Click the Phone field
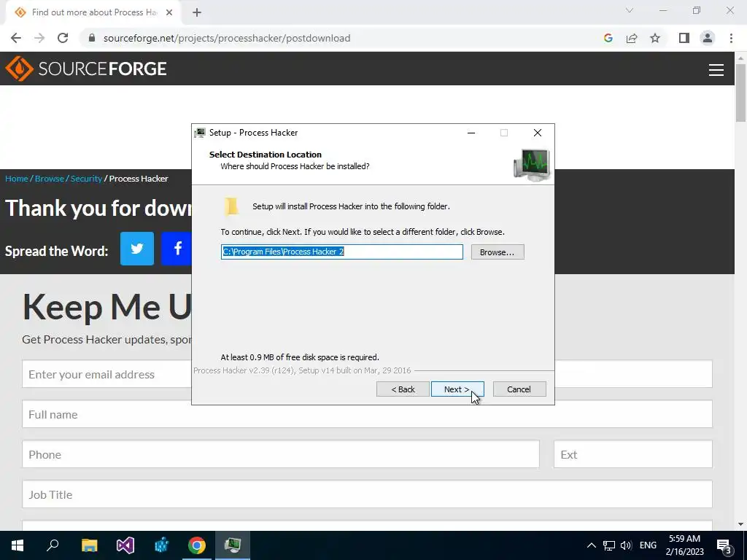This screenshot has width=747, height=560. click(x=281, y=454)
